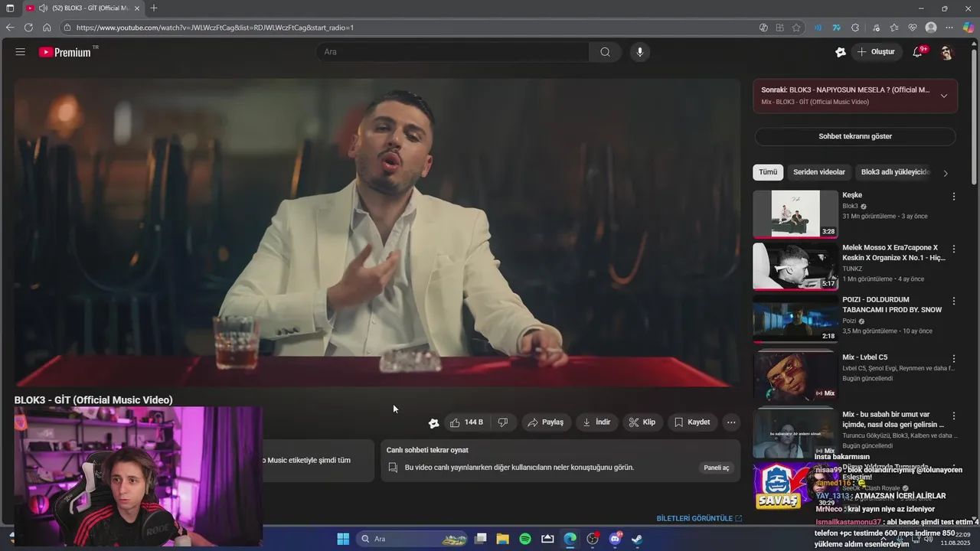Open a new browser tab

[154, 8]
